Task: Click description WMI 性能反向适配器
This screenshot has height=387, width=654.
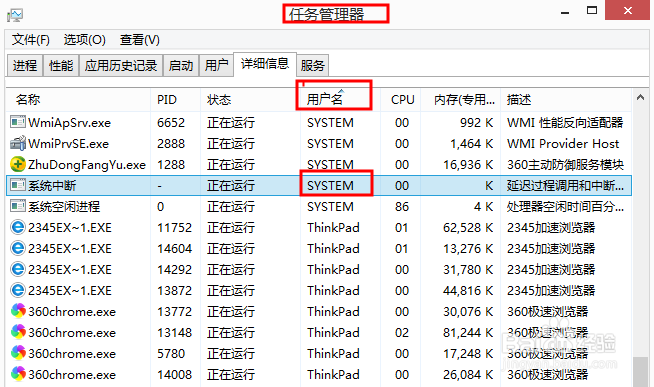Action: [565, 123]
